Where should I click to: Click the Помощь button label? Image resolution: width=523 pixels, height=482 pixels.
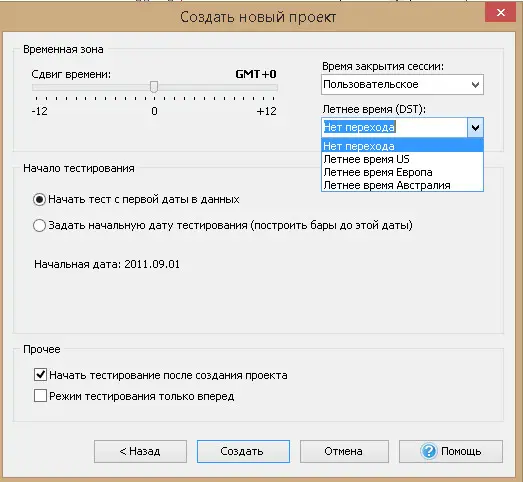point(461,451)
